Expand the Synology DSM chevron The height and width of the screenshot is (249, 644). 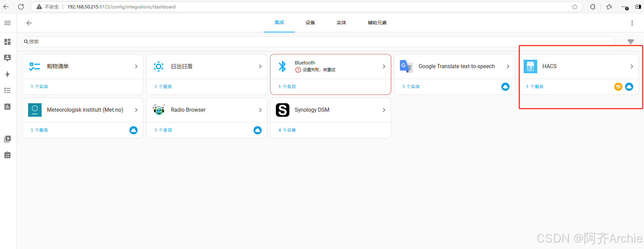pyautogui.click(x=384, y=110)
